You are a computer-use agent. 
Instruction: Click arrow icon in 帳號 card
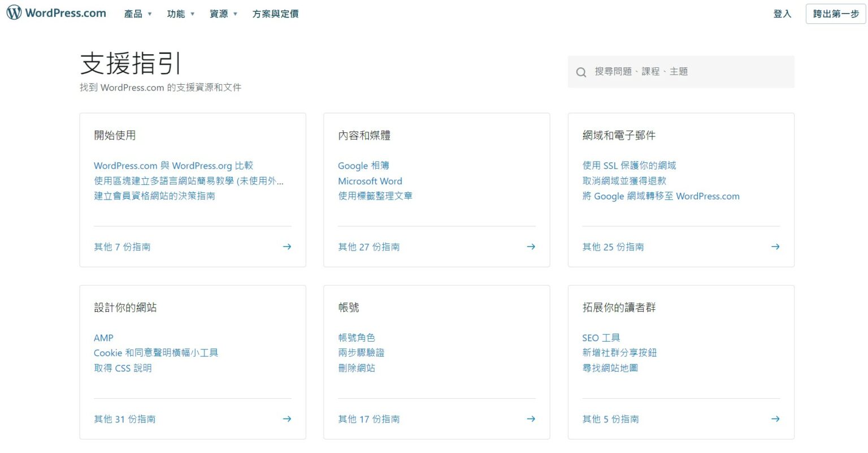(x=531, y=419)
